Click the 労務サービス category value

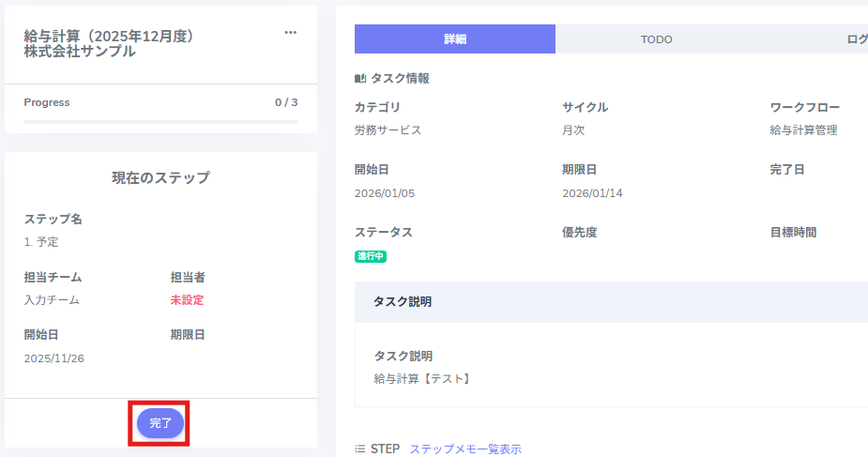pos(388,130)
